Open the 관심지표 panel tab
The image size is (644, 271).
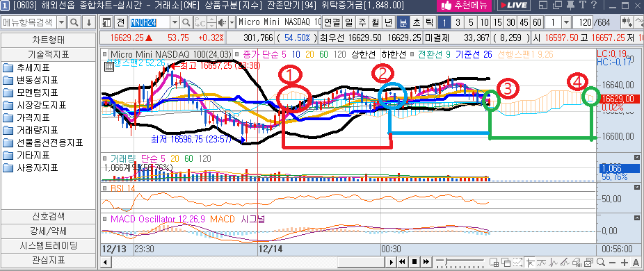[49, 261]
